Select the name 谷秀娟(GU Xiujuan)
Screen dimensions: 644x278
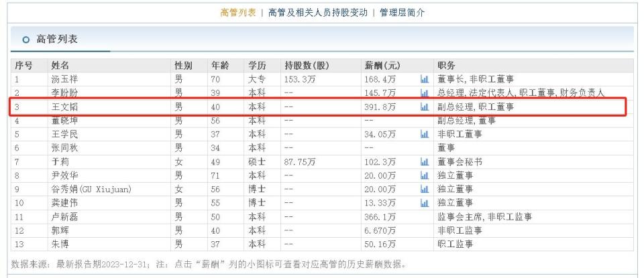click(x=91, y=190)
